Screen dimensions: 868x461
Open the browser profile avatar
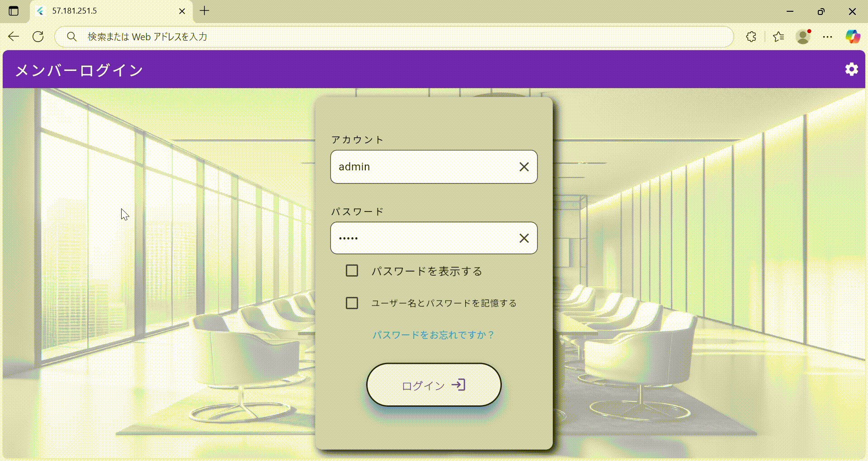point(803,37)
